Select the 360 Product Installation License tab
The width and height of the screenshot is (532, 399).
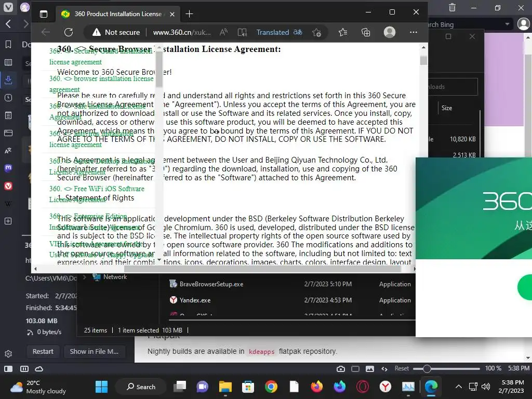coord(117,14)
